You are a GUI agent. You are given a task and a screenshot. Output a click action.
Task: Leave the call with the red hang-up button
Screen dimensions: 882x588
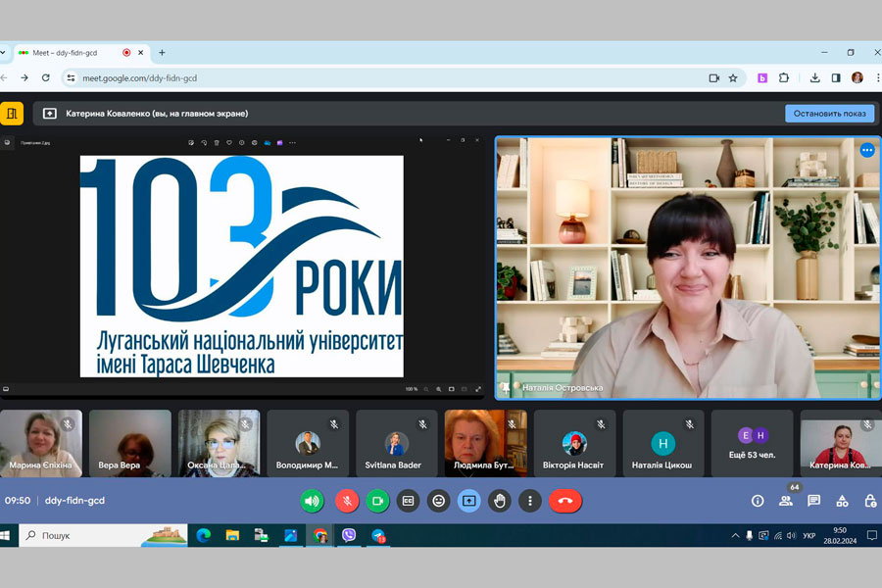click(564, 501)
